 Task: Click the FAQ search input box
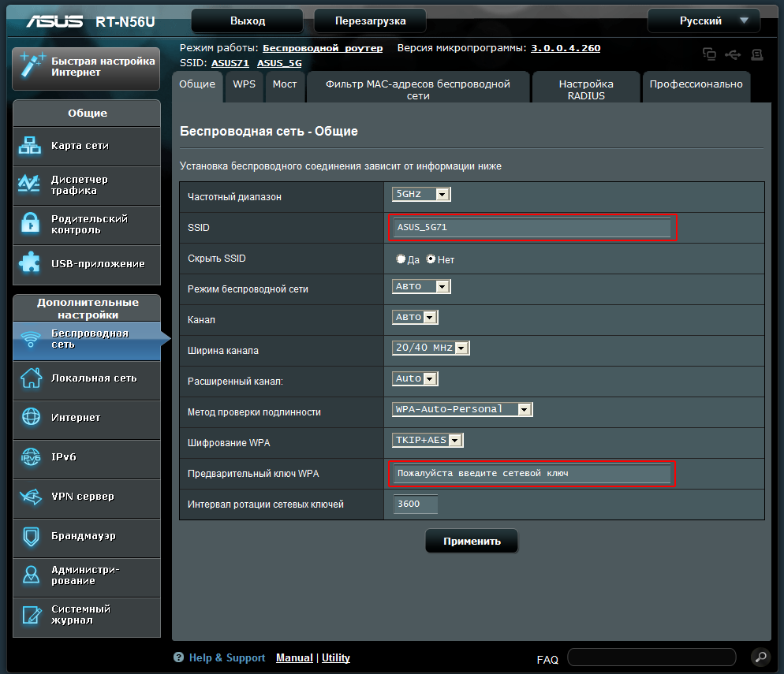point(651,657)
